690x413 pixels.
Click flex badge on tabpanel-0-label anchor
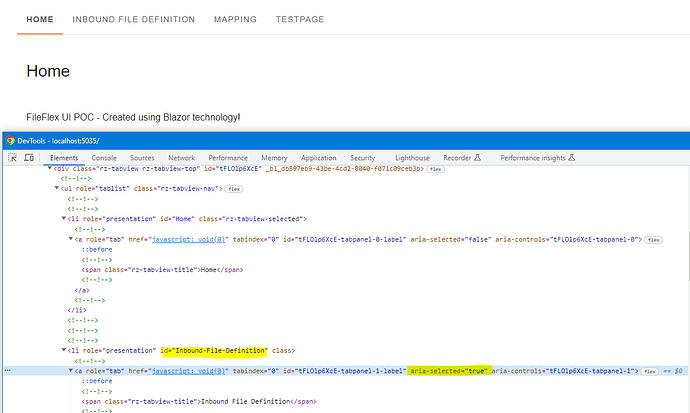point(653,240)
